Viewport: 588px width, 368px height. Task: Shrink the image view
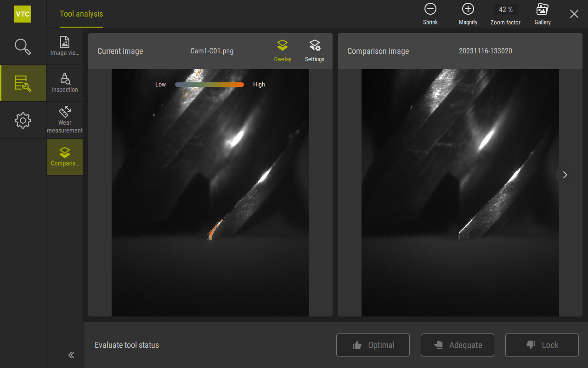(x=430, y=14)
